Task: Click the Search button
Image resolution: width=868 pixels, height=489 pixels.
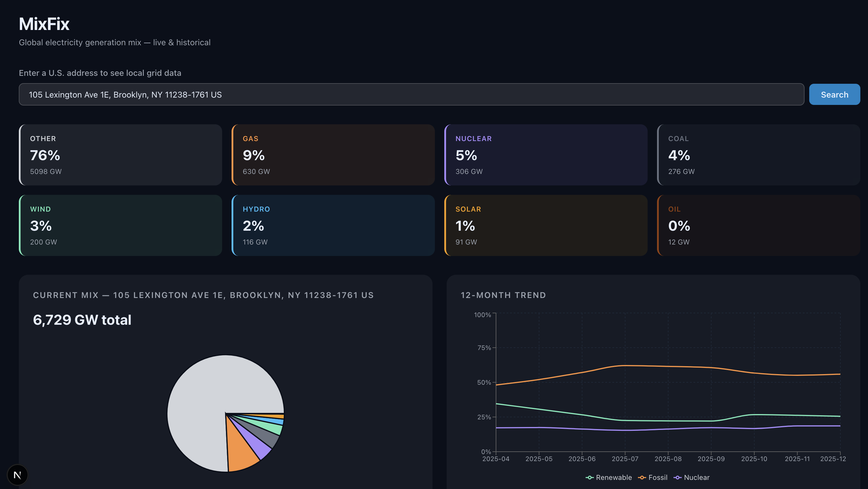Action: (834, 94)
